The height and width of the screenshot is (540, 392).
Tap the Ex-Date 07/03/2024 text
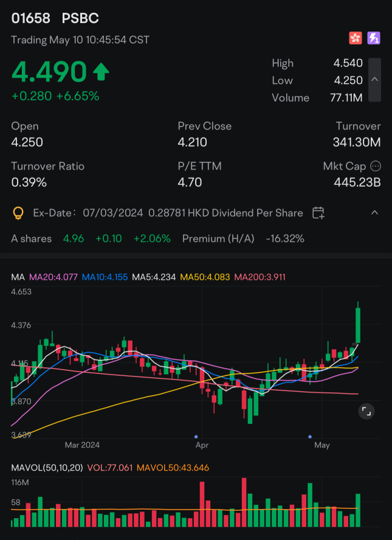click(88, 213)
